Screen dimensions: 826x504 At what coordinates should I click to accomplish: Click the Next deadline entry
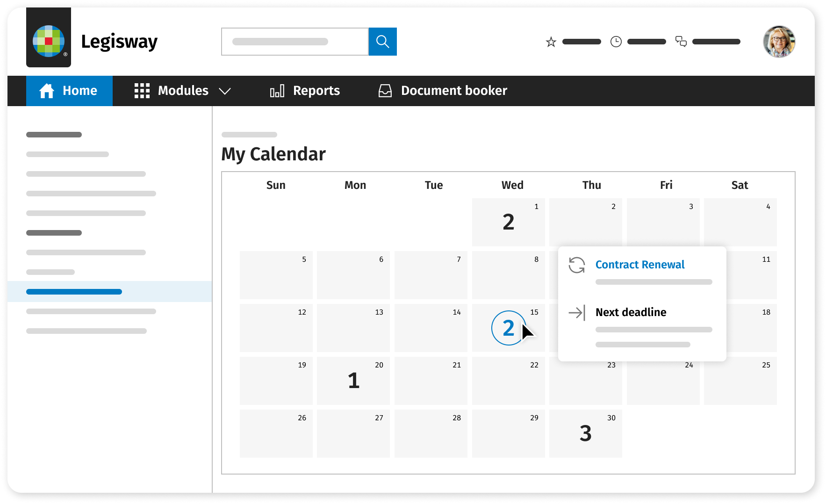[631, 312]
